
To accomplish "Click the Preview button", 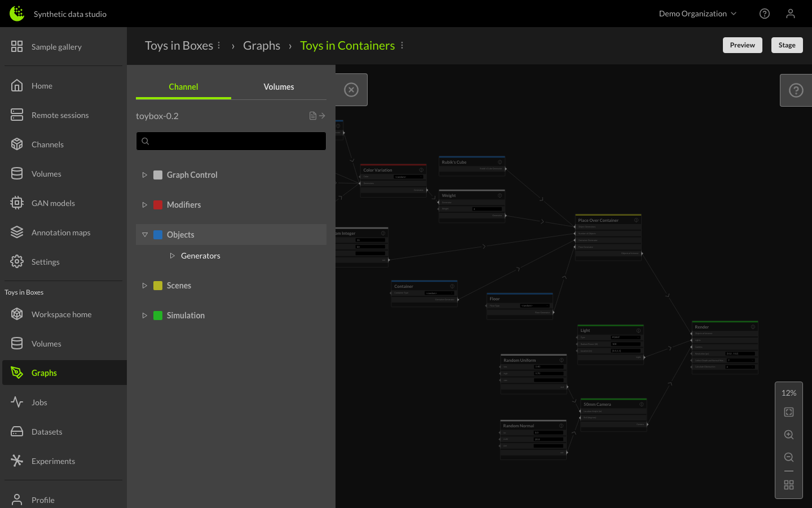I will (x=742, y=45).
